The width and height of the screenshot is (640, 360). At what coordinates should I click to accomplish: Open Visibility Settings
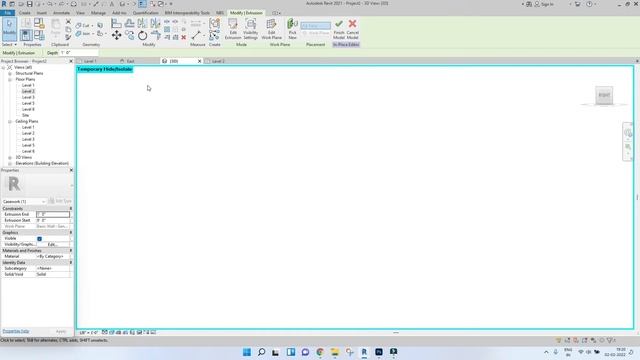click(x=251, y=29)
